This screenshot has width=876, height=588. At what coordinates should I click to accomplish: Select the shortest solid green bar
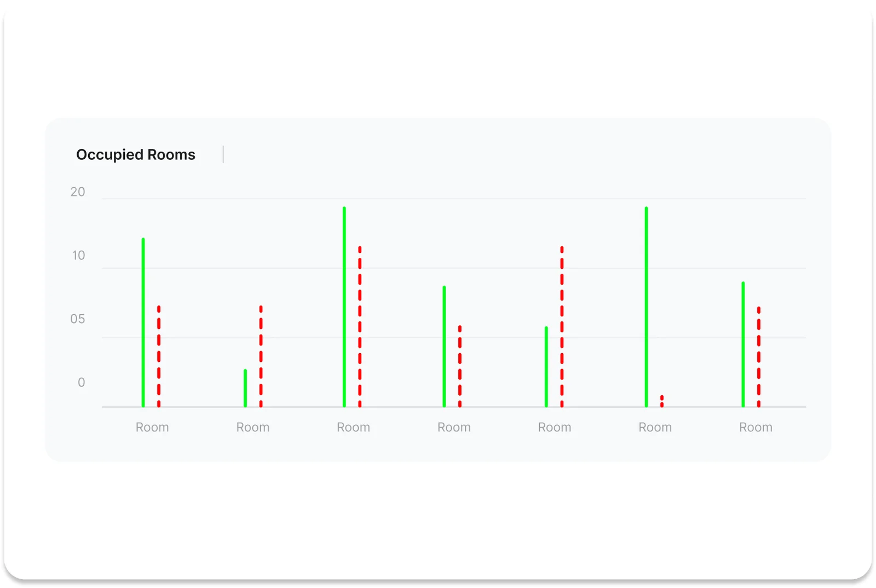click(245, 388)
